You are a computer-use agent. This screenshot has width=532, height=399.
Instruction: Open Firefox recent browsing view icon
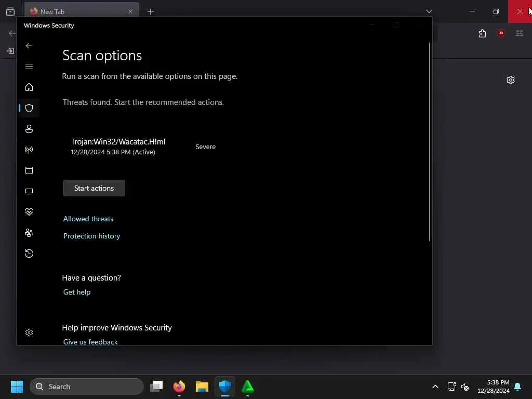pos(10,11)
